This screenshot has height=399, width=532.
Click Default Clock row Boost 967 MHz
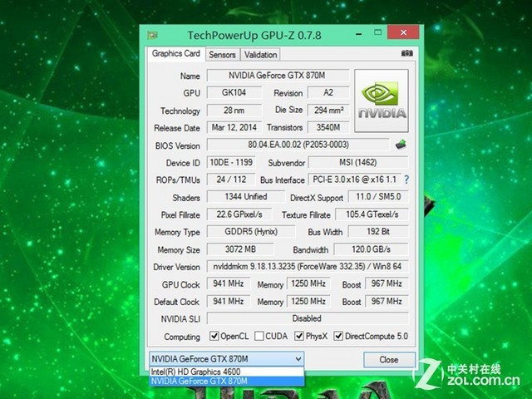point(387,301)
